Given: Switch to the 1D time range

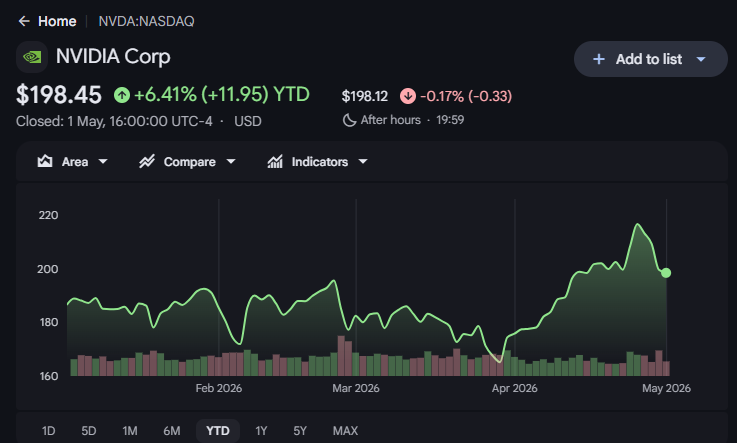Looking at the screenshot, I should click(x=48, y=431).
